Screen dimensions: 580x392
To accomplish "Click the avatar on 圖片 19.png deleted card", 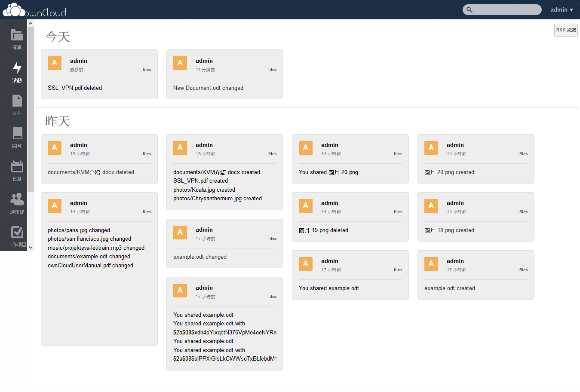I will coord(306,205).
